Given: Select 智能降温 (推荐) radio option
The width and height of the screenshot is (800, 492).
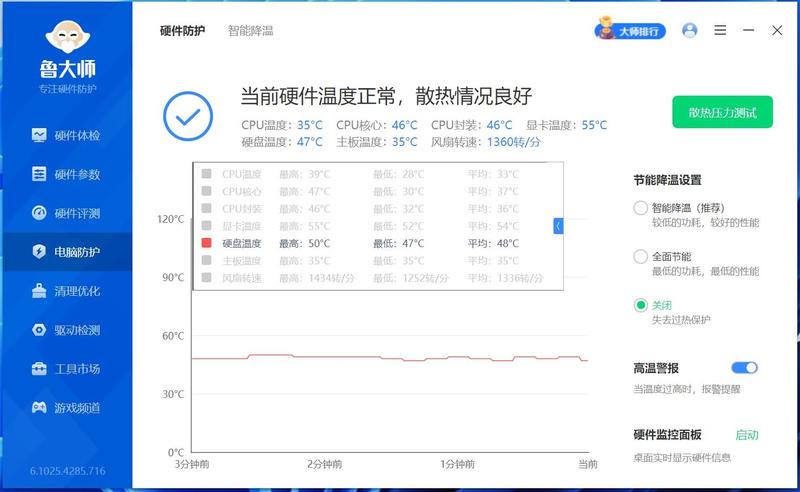Looking at the screenshot, I should point(640,208).
